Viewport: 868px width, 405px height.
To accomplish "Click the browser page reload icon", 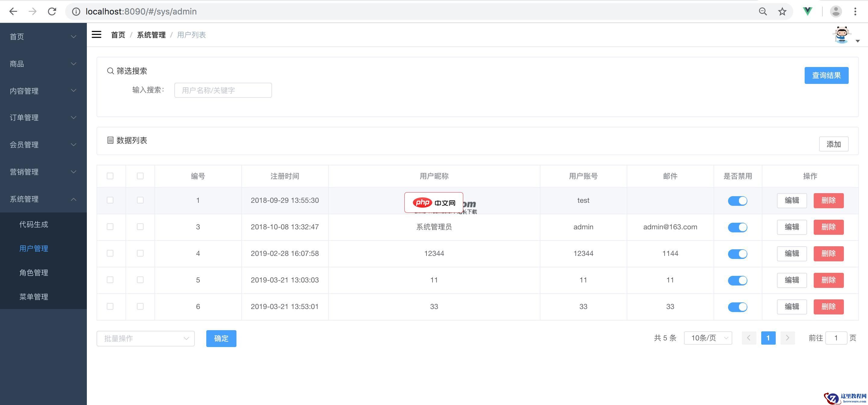I will 52,11.
